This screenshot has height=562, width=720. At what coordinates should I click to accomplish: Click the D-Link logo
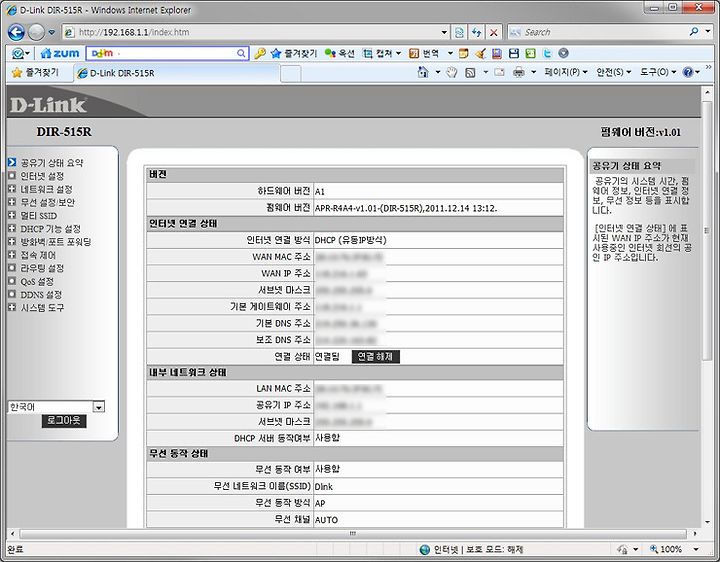click(48, 105)
